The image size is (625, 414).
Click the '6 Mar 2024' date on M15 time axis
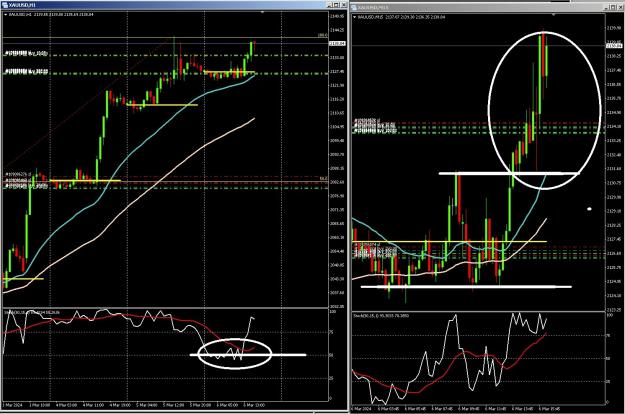click(x=362, y=408)
